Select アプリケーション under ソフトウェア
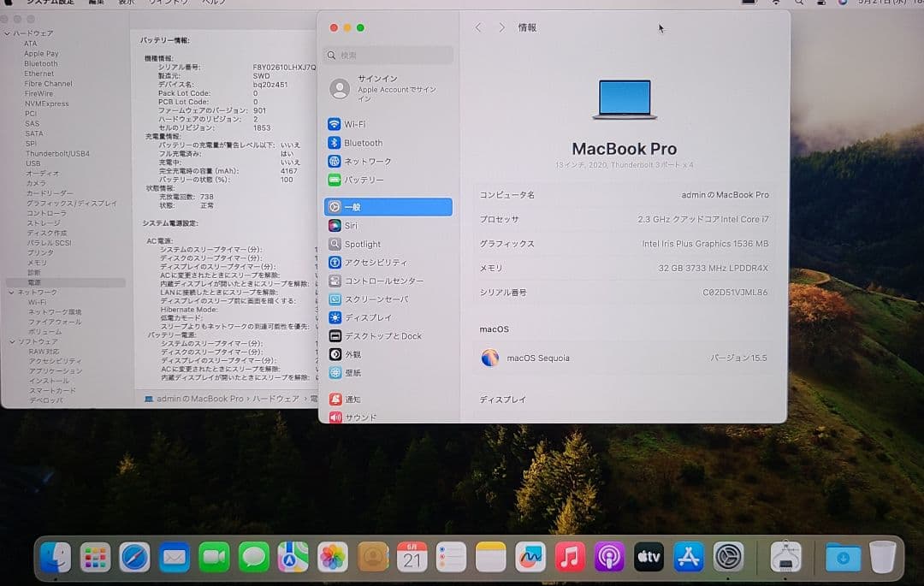This screenshot has height=586, width=924. coord(56,371)
